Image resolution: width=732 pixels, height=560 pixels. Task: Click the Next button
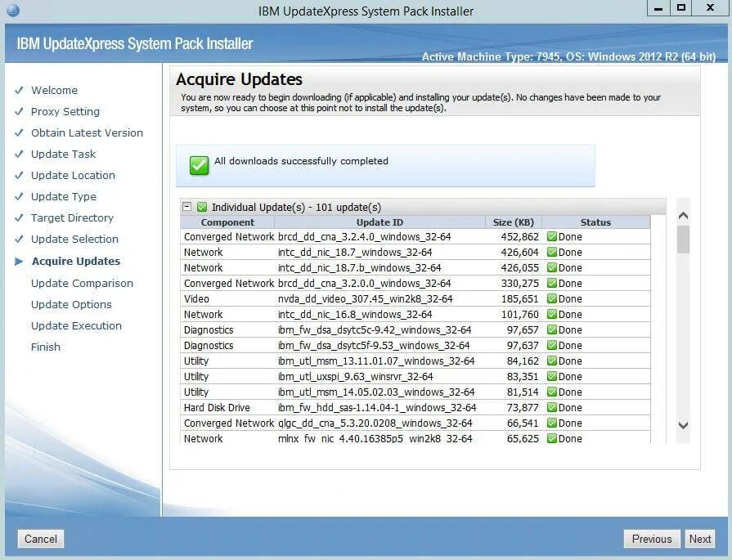coord(700,539)
